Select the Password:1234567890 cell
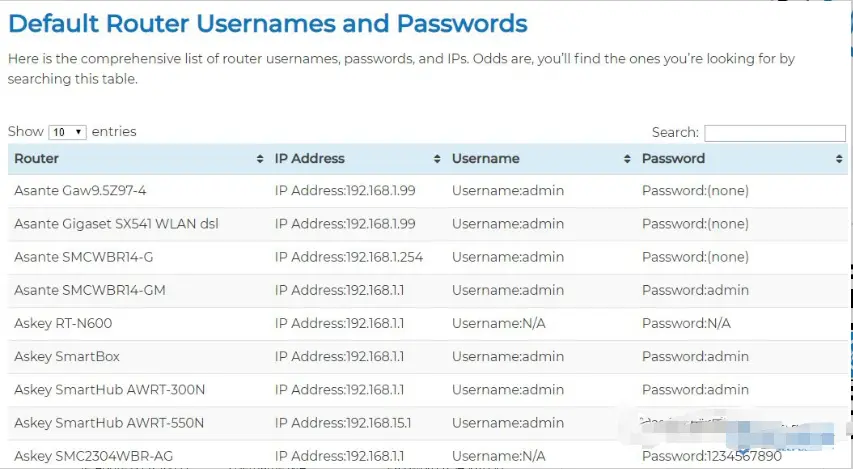The width and height of the screenshot is (853, 469). [712, 456]
